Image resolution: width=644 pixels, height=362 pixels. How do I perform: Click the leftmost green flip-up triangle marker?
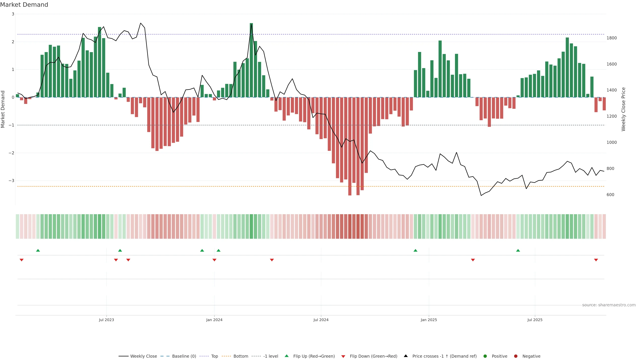[x=38, y=250]
